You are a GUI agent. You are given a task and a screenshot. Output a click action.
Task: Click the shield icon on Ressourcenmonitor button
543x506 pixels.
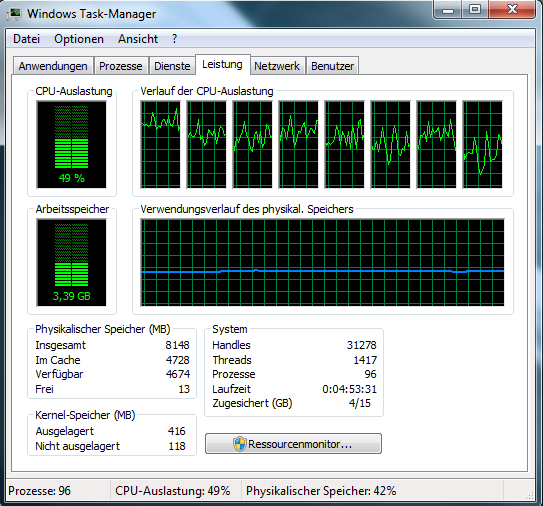pos(239,444)
